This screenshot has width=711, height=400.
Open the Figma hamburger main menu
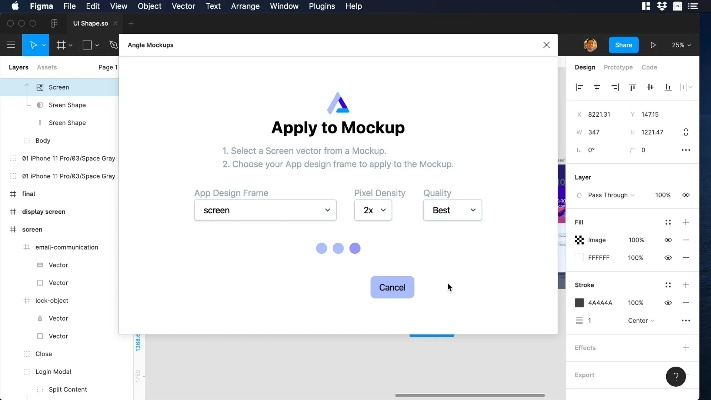(x=11, y=45)
